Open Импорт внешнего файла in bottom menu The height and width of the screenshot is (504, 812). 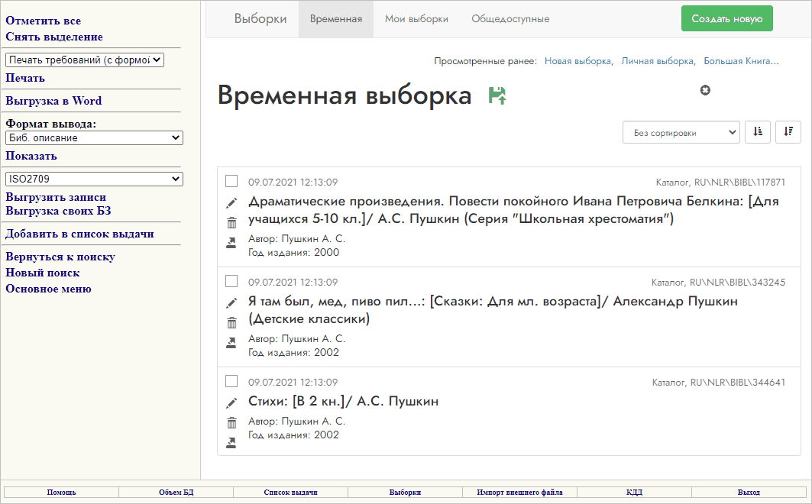(519, 492)
